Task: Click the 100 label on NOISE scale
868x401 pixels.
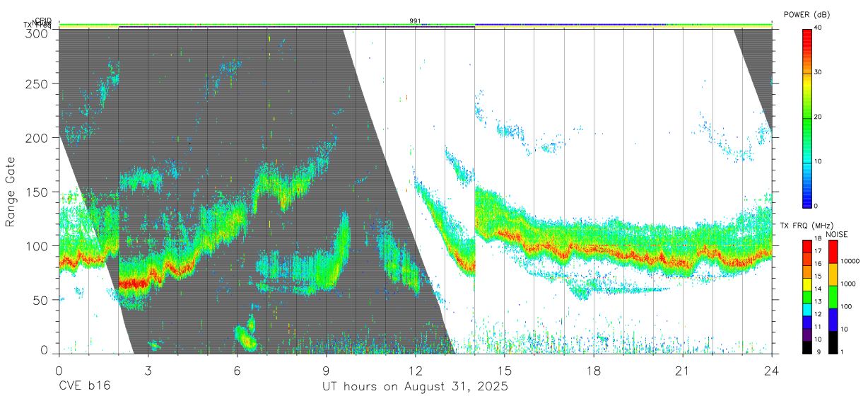Action: pos(846,306)
